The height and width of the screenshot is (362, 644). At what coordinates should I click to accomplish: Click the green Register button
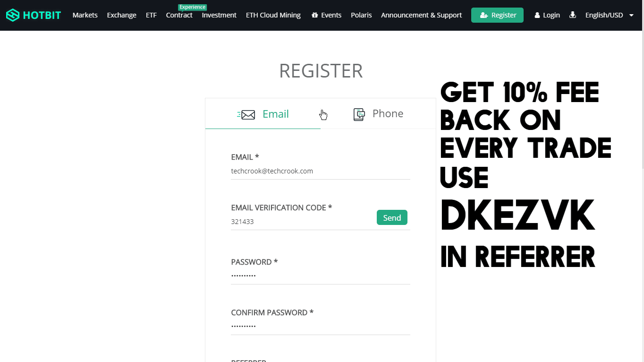tap(497, 15)
